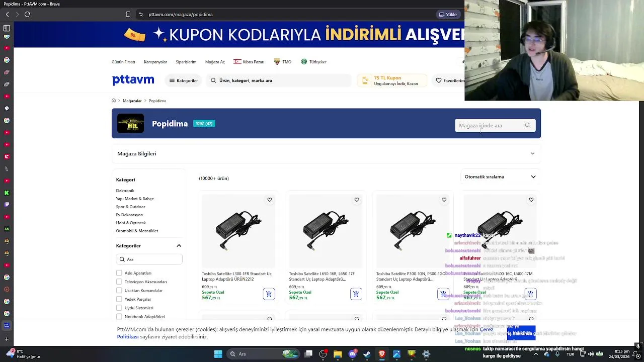
Task: Open Mağaza Aç in top navigation
Action: click(215, 62)
